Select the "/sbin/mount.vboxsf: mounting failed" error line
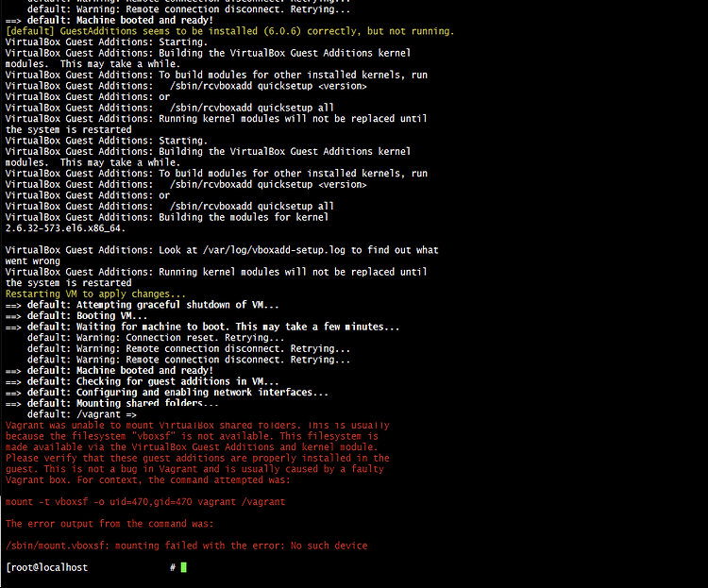The height and width of the screenshot is (588, 708). 187,546
